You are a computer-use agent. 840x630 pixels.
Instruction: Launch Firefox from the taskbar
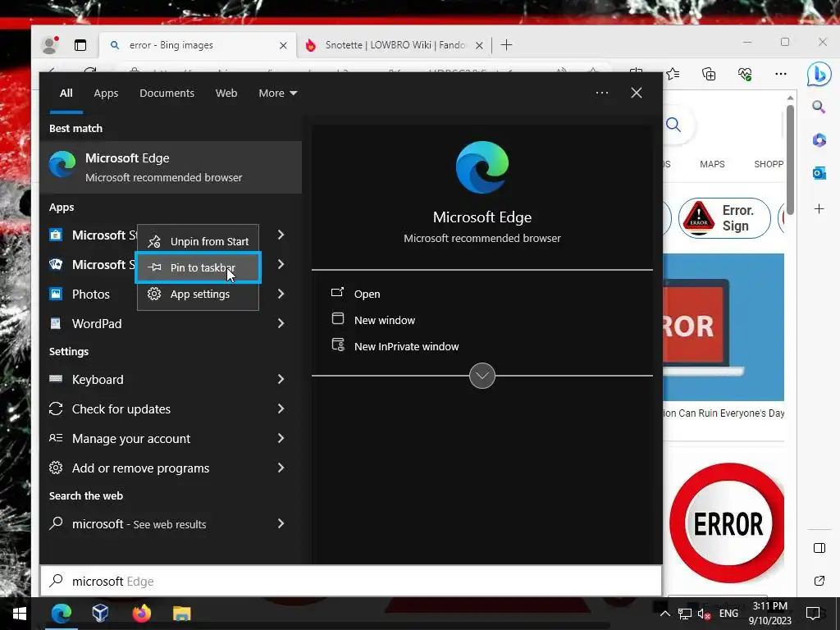[141, 613]
